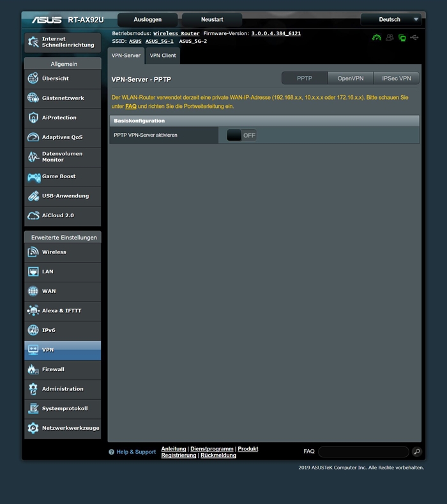This screenshot has width=447, height=504.
Task: Click into the FAQ search field
Action: point(363,452)
